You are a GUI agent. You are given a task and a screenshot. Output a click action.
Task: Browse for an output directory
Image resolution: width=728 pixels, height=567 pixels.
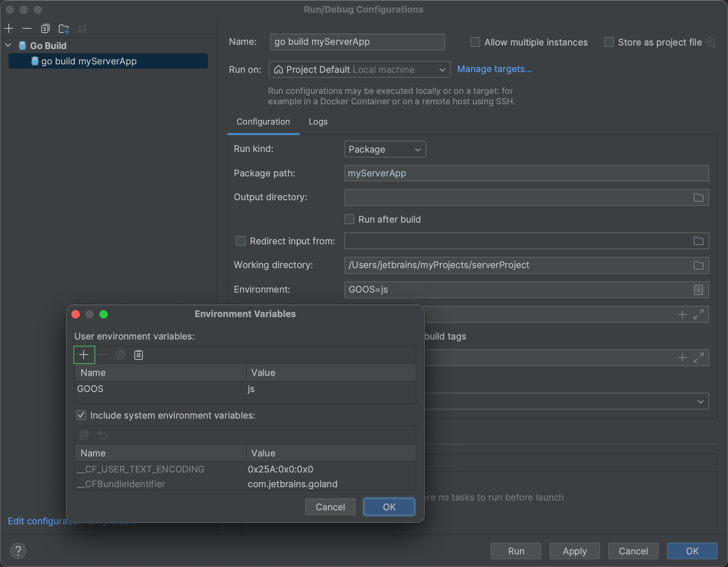(x=698, y=197)
